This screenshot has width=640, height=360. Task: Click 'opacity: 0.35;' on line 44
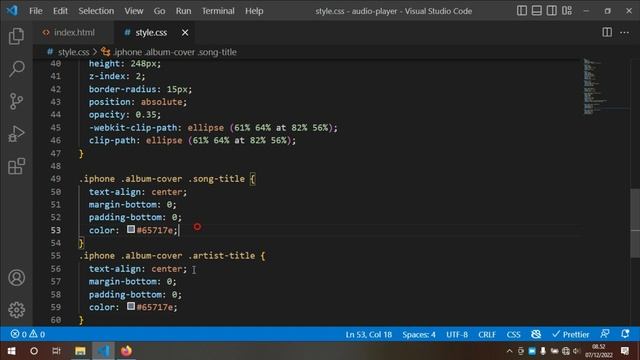(125, 115)
